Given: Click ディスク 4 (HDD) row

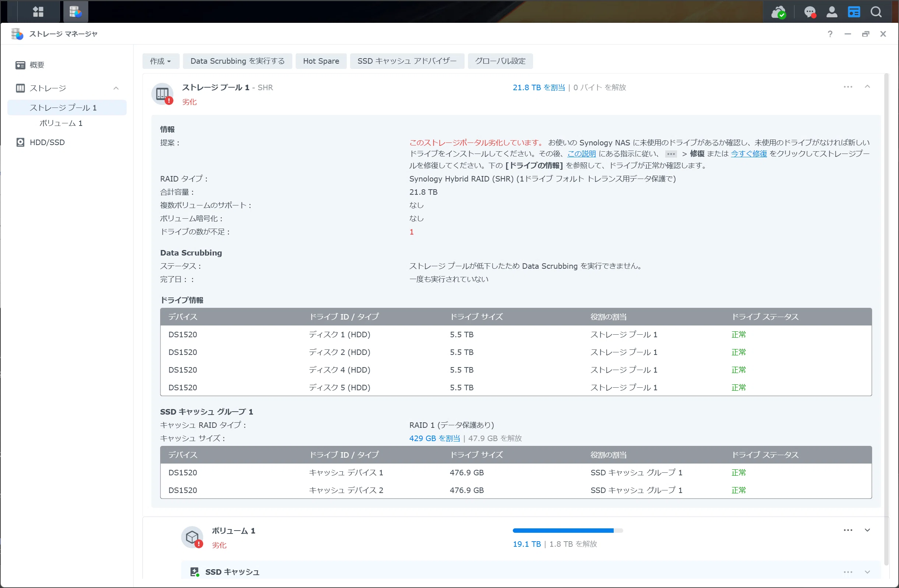Looking at the screenshot, I should tap(516, 370).
